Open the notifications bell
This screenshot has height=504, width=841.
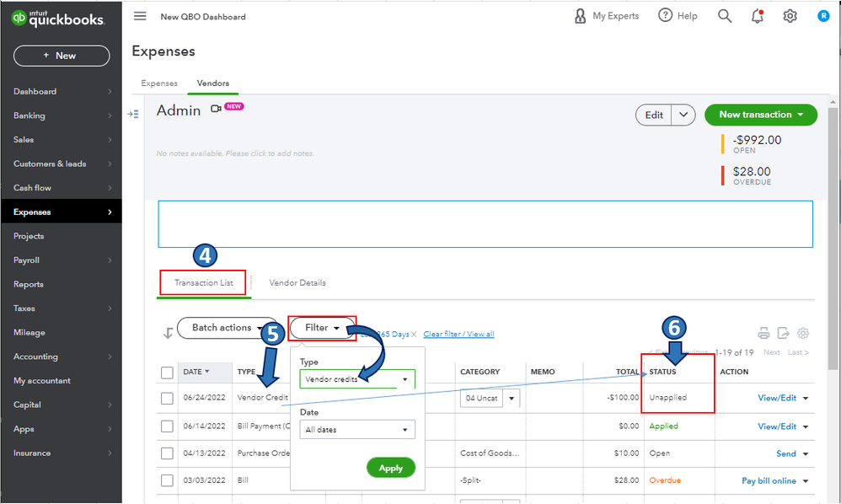coord(757,16)
